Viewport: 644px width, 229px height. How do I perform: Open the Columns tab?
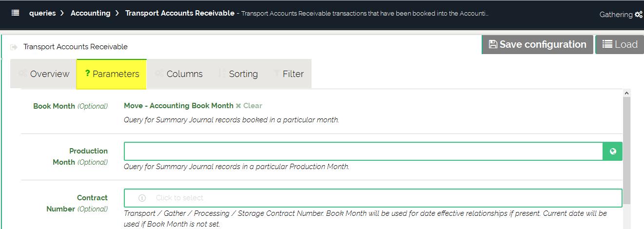(x=179, y=74)
